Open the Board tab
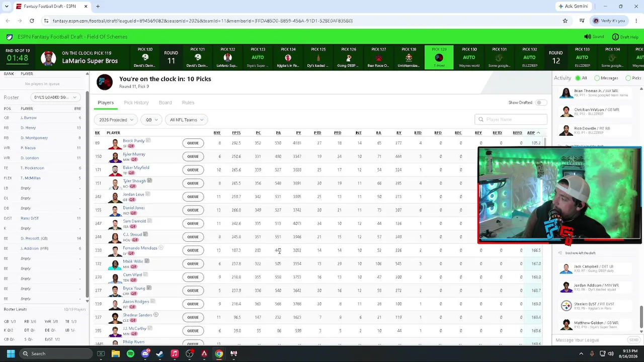This screenshot has width=644, height=362. (165, 103)
